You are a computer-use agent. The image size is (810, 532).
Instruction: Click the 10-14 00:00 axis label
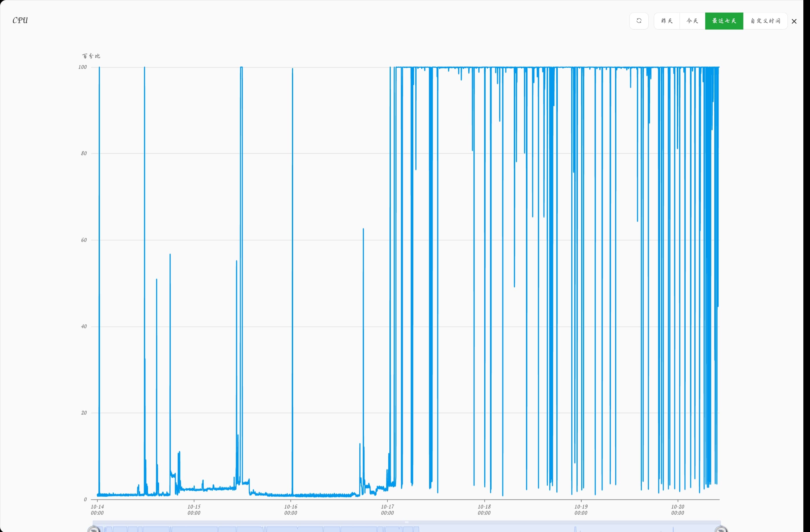97,509
